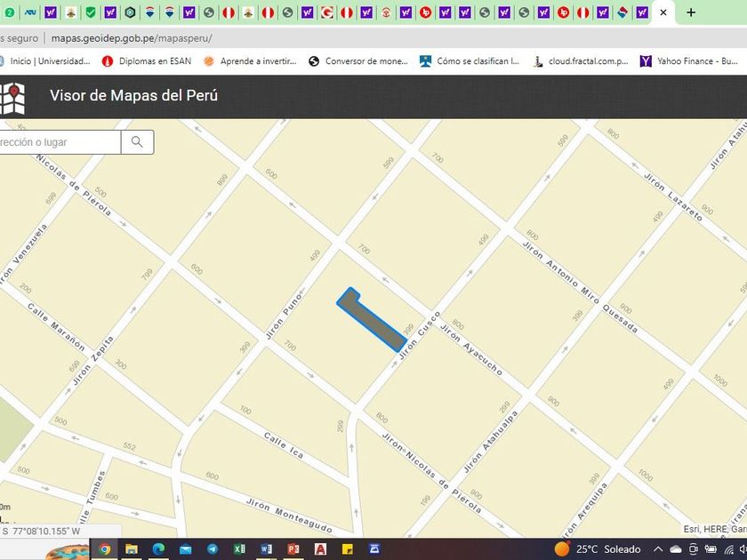
Task: Close the active browser tab
Action: point(663,12)
